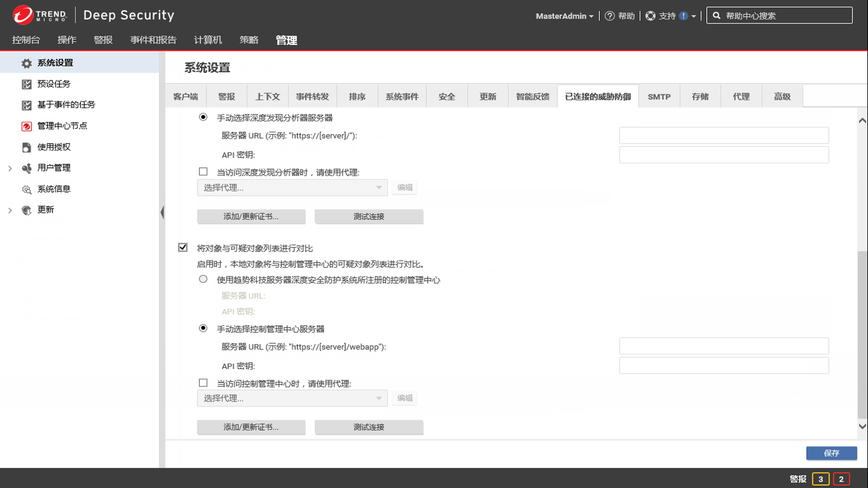Click the 用户管理 users icon
Viewport: 868px width, 488px height.
pos(26,168)
